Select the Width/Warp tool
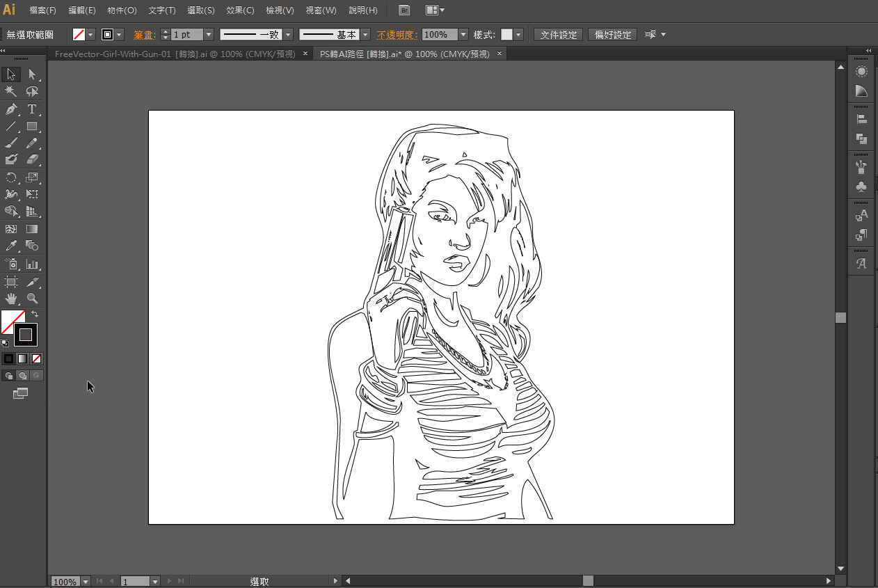The image size is (878, 588). click(x=11, y=194)
